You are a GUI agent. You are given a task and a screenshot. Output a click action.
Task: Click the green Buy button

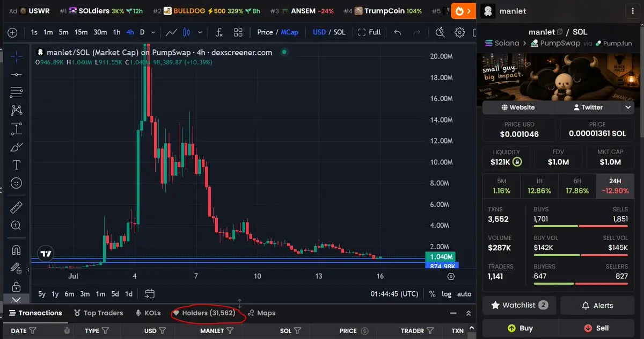tap(519, 328)
